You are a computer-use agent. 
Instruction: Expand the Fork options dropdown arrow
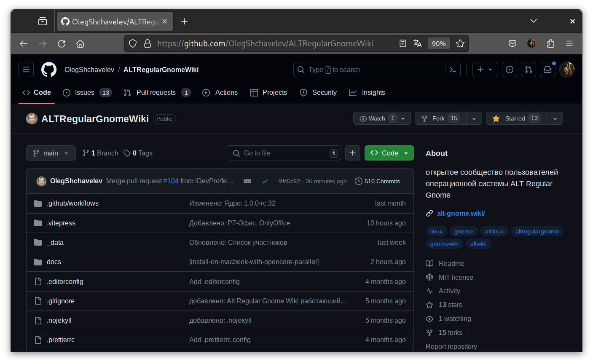point(474,118)
